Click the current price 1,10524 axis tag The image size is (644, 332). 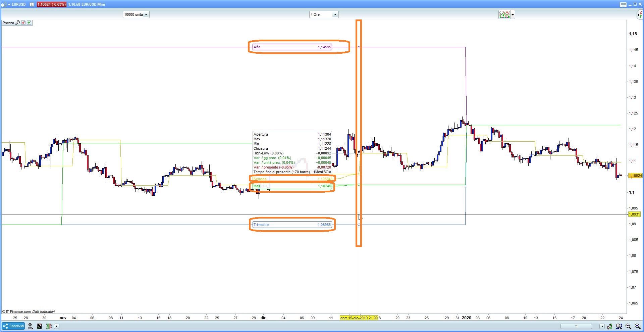(635, 176)
